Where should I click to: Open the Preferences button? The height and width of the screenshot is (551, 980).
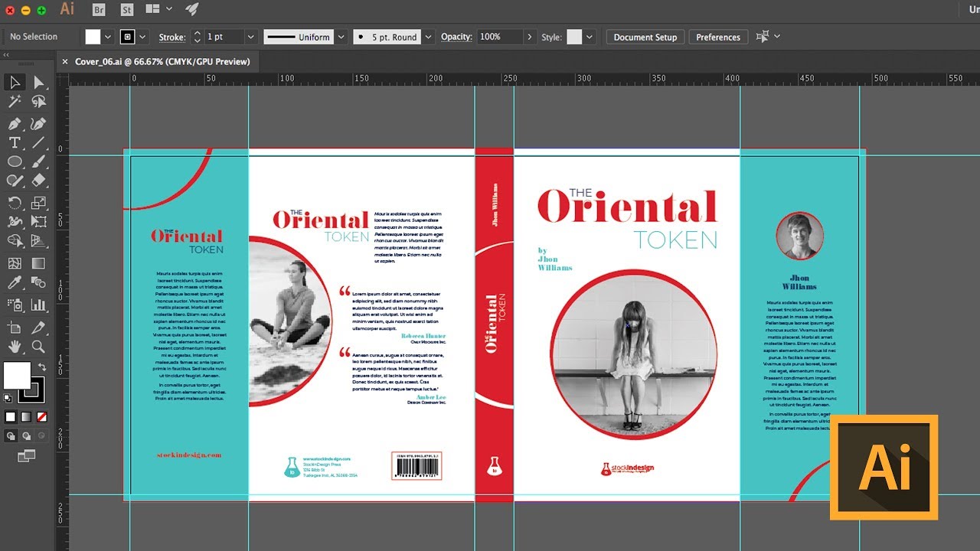[717, 37]
